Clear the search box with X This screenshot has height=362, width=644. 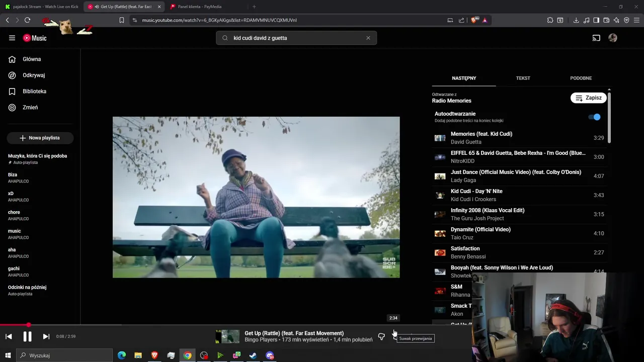click(368, 38)
